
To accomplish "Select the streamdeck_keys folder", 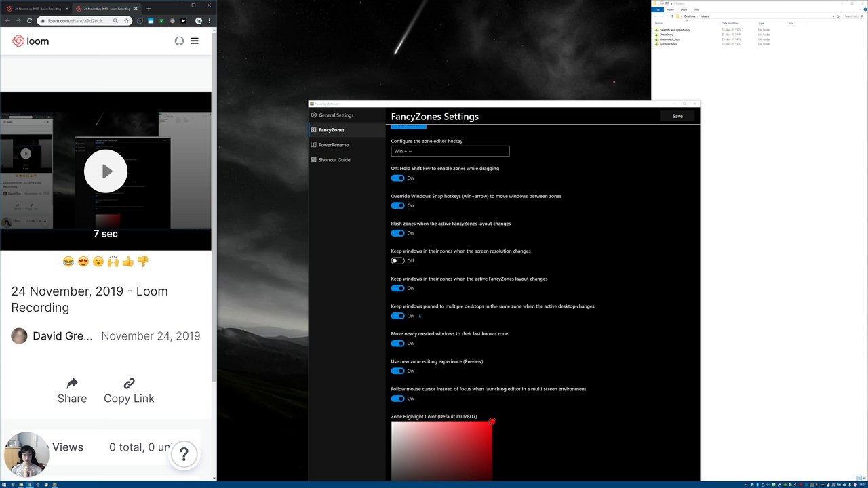I will [x=669, y=39].
